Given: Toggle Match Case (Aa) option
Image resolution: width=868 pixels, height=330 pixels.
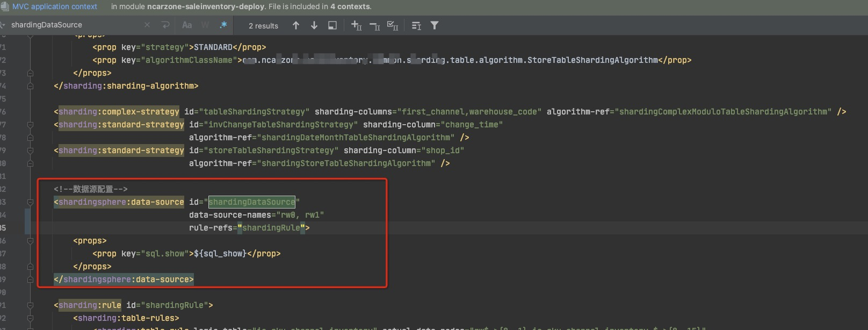Looking at the screenshot, I should coord(187,25).
